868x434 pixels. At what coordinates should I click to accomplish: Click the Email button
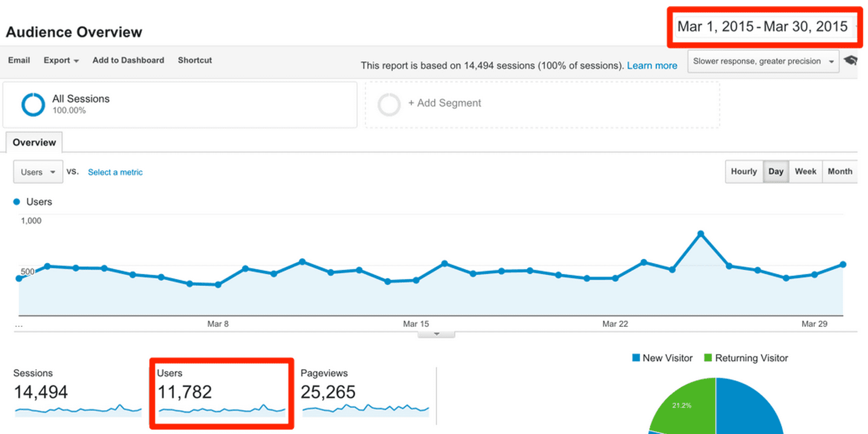(x=19, y=60)
